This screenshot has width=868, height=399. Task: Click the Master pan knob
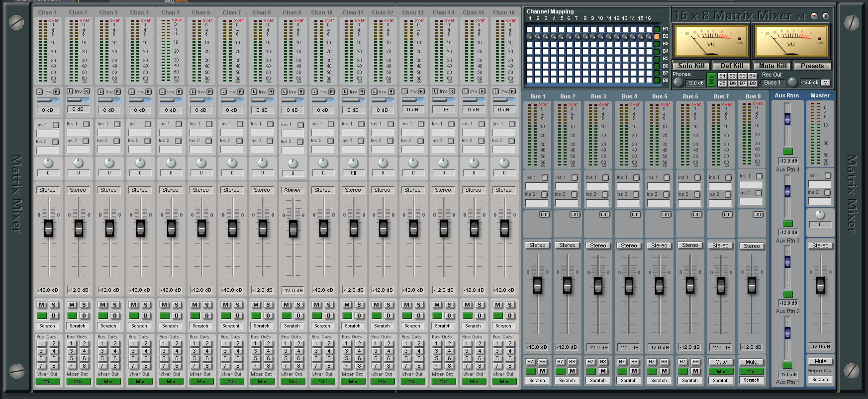(x=820, y=214)
